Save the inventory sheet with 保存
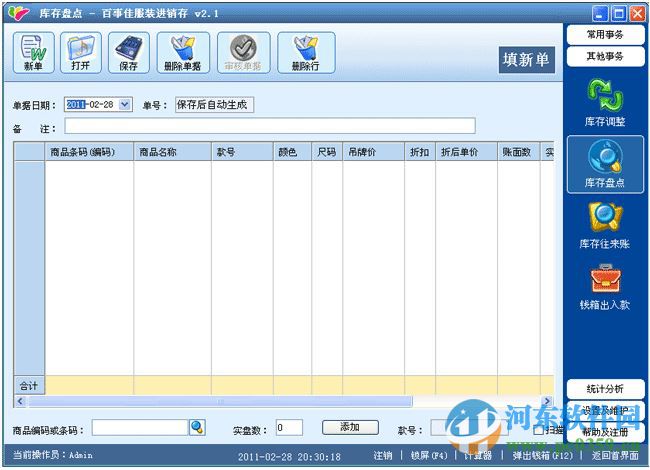 [x=129, y=53]
